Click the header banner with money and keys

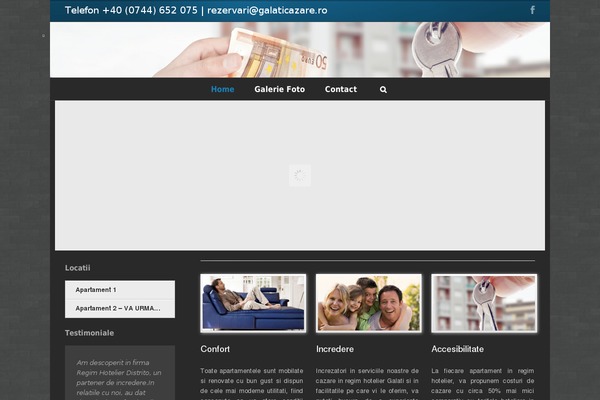coord(300,50)
